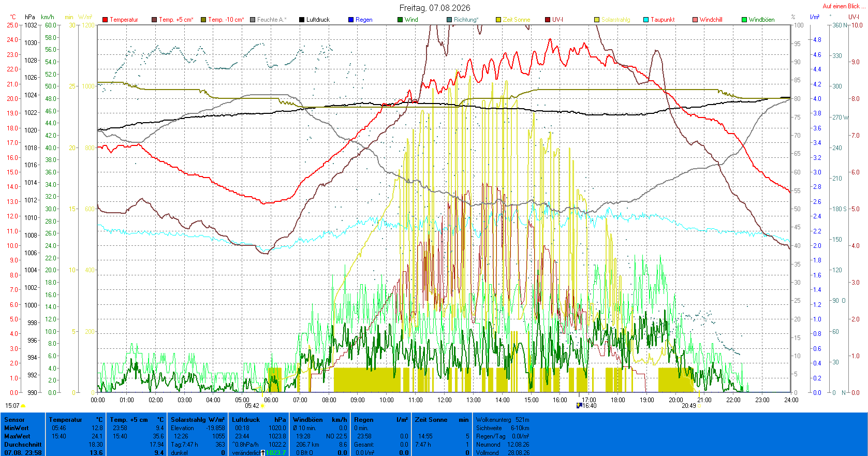Image resolution: width=868 pixels, height=456 pixels.
Task: Click the red Temperatur legend swatch
Action: point(105,20)
